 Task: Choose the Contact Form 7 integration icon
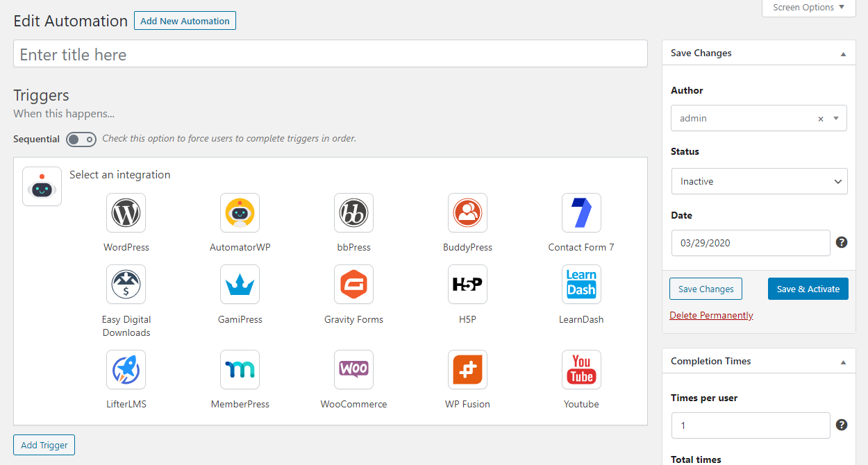(581, 212)
